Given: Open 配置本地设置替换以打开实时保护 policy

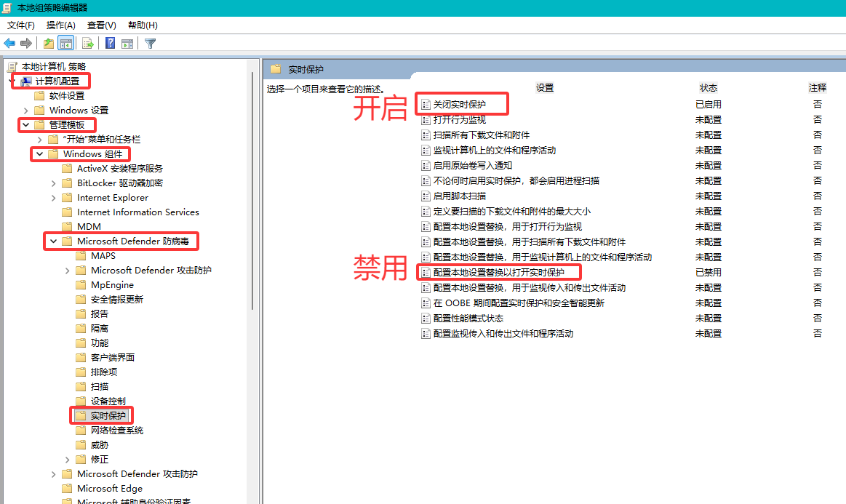Looking at the screenshot, I should [x=497, y=271].
